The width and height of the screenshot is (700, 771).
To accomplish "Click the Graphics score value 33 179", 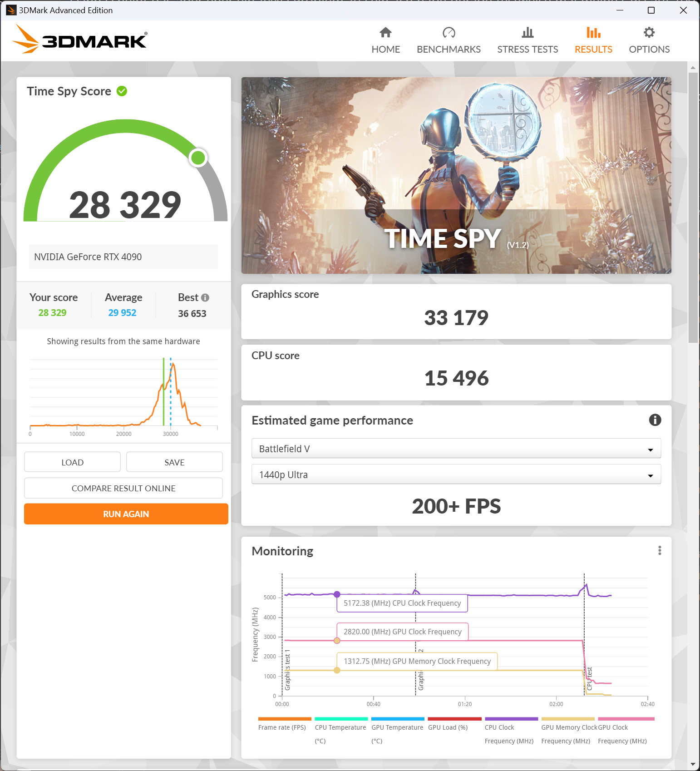I will point(456,317).
